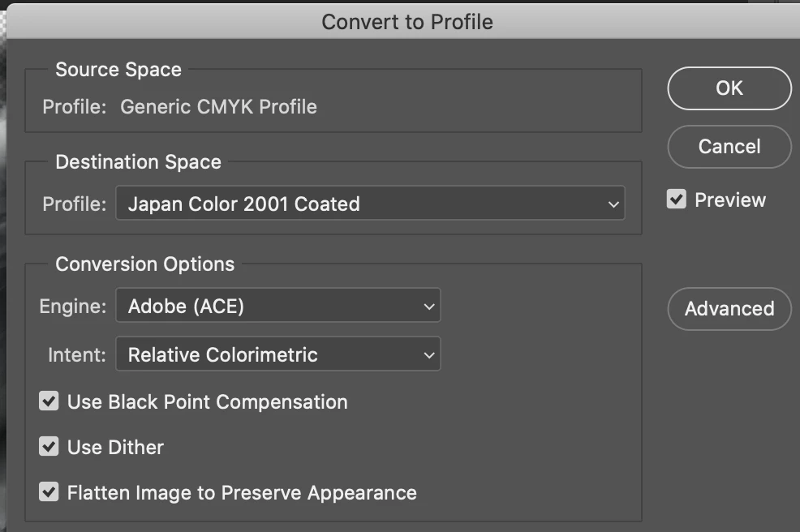Click the Generic CMYK Profile source text
The height and width of the screenshot is (532, 800).
pos(218,107)
